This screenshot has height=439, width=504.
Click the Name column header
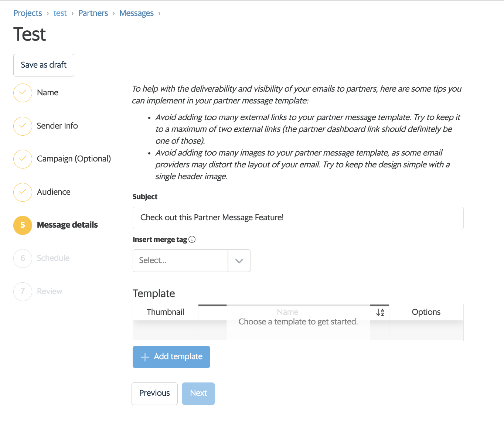[287, 312]
